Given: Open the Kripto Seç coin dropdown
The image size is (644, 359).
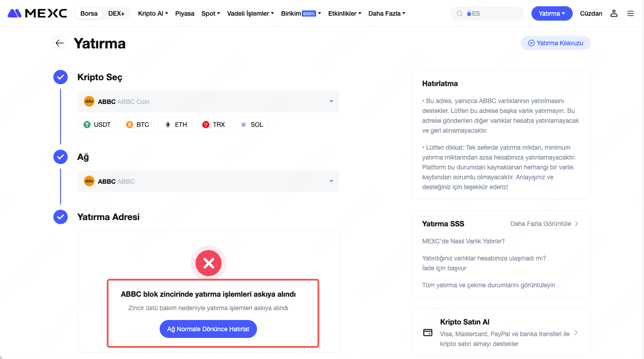Looking at the screenshot, I should click(209, 101).
